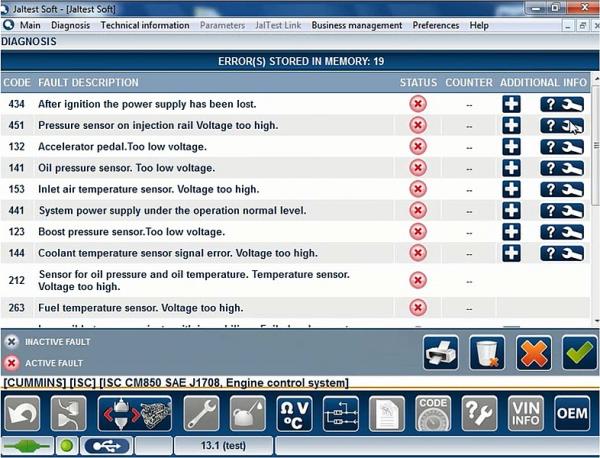
Task: Open the Business management menu
Action: [x=357, y=25]
